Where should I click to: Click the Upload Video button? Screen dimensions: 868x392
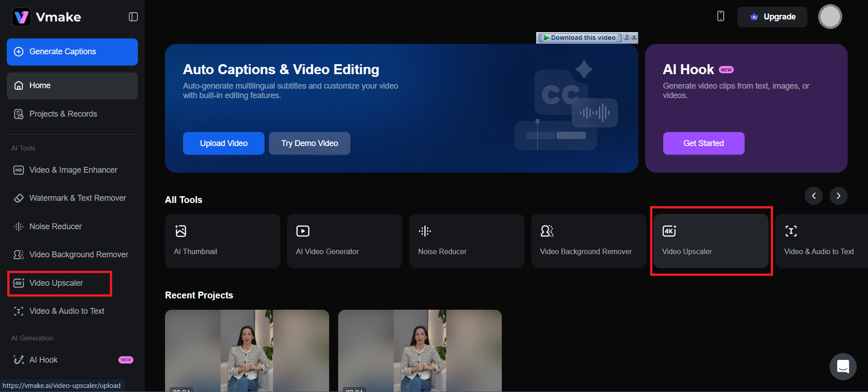(x=224, y=143)
